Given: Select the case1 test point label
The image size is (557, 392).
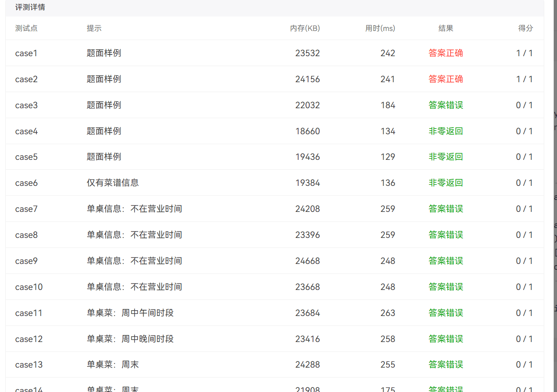Looking at the screenshot, I should 26,53.
